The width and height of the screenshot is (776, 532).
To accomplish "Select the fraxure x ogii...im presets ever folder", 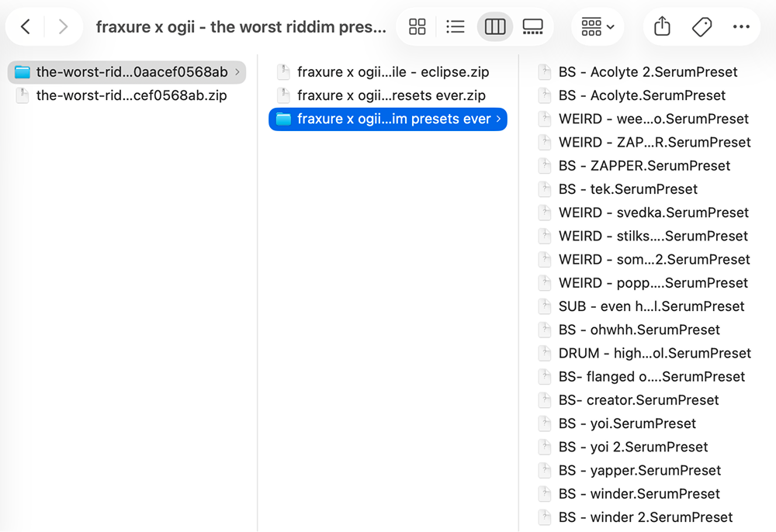I will point(388,119).
